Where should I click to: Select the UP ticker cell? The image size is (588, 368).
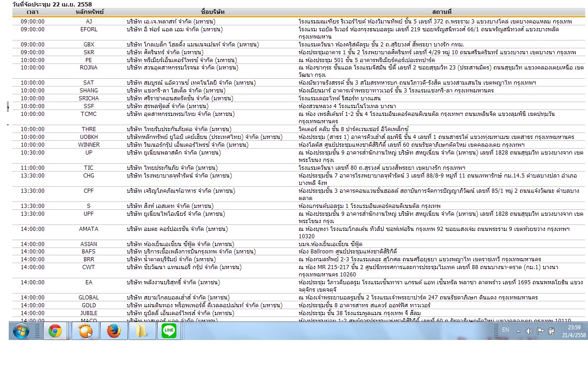point(89,152)
